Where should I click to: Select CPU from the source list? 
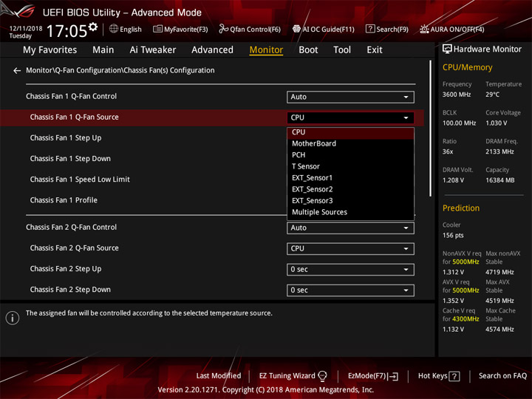350,132
